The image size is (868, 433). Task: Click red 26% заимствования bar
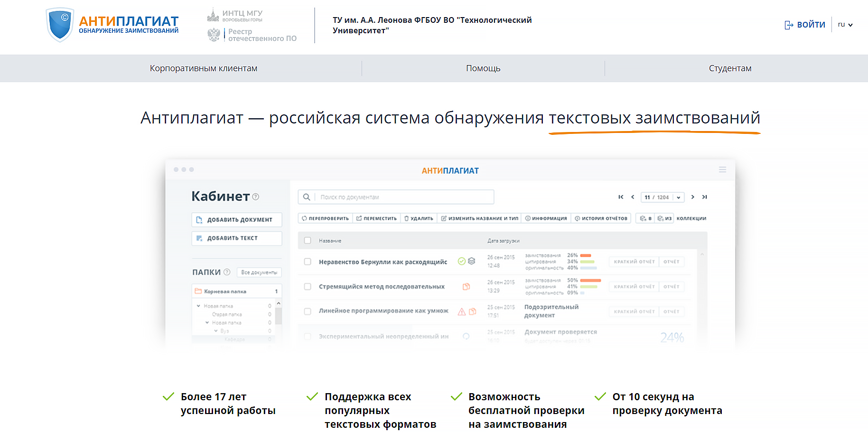tap(586, 255)
